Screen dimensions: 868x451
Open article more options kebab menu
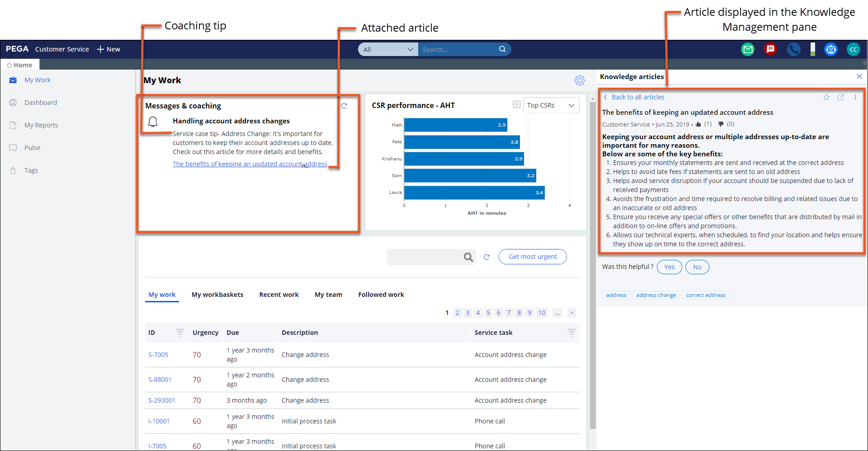click(x=855, y=97)
